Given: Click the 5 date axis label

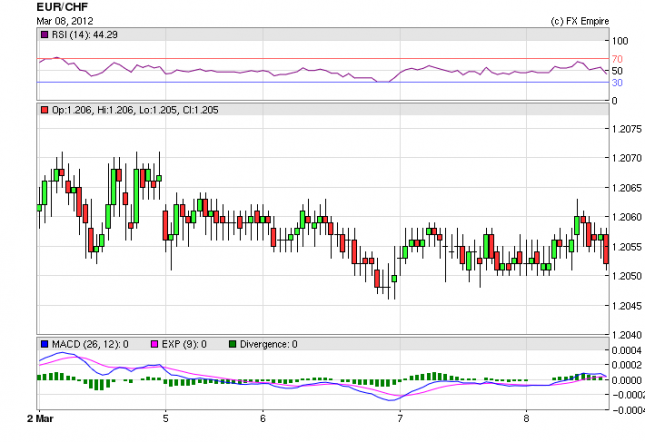Looking at the screenshot, I should 165,419.
